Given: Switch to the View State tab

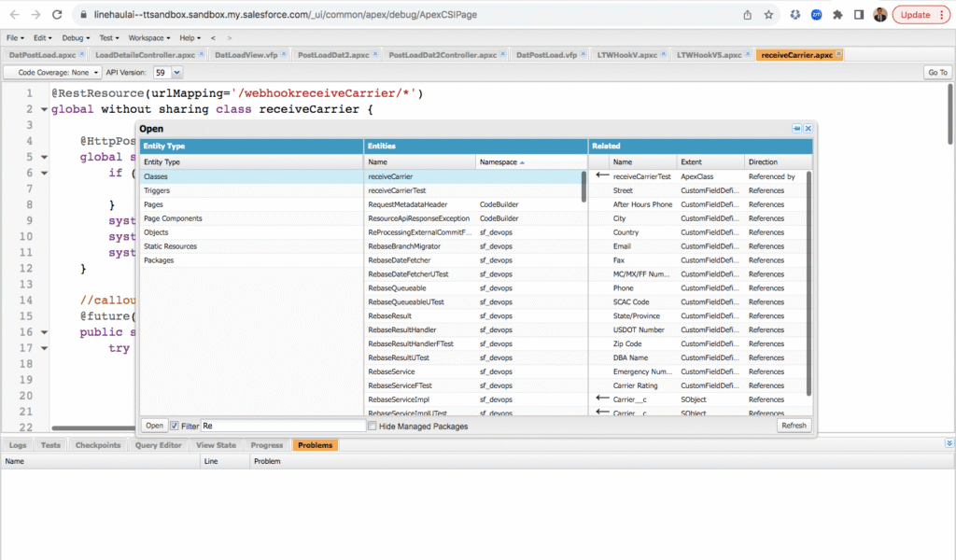Looking at the screenshot, I should [x=216, y=445].
